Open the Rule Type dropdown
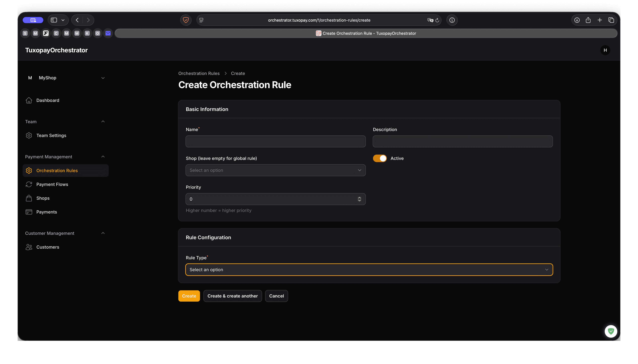Screen dimensions: 638x364 click(x=369, y=269)
